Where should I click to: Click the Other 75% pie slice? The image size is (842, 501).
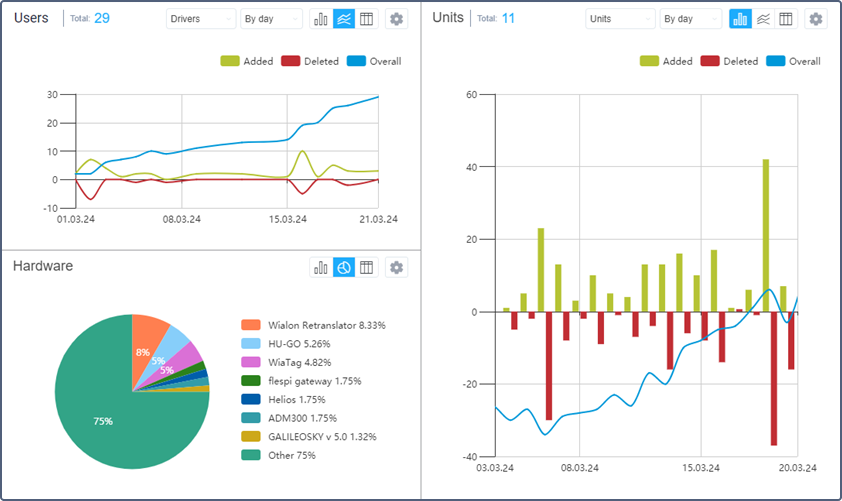click(110, 420)
